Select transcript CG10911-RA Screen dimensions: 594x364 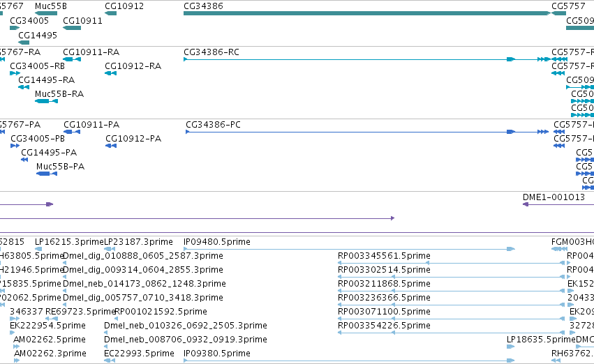[91, 52]
